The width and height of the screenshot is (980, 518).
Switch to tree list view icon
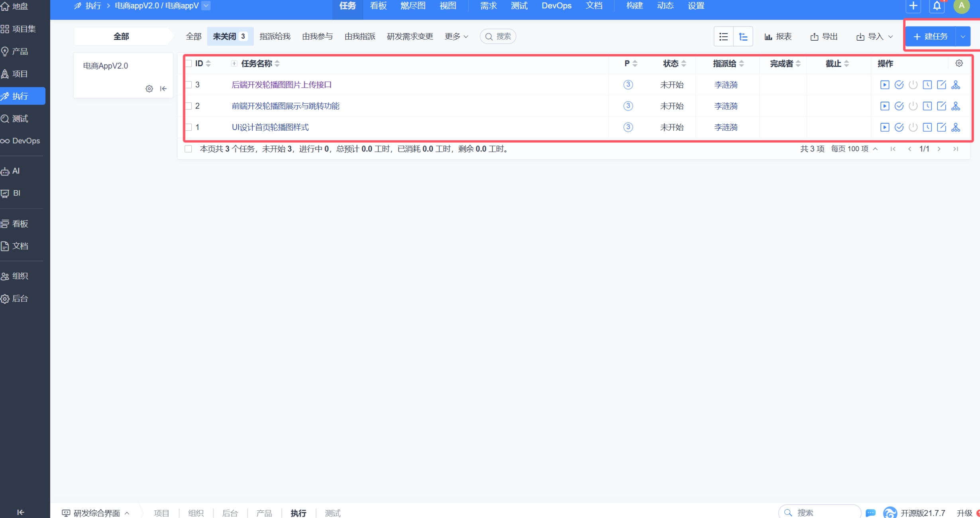[x=743, y=37]
